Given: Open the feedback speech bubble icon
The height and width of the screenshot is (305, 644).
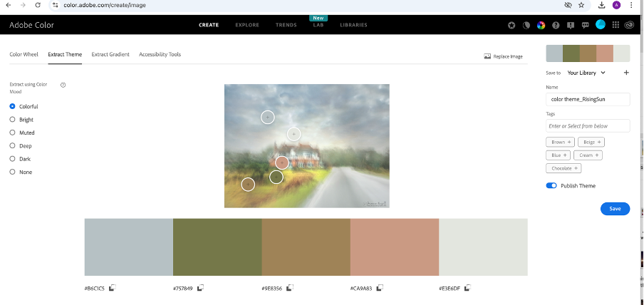Looking at the screenshot, I should click(x=585, y=25).
